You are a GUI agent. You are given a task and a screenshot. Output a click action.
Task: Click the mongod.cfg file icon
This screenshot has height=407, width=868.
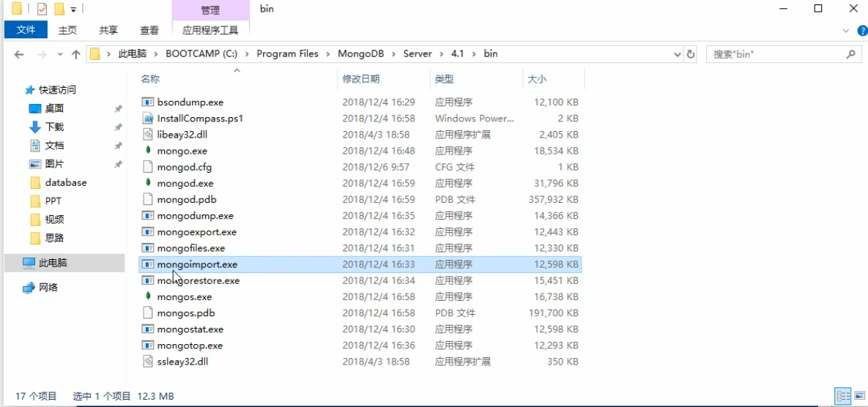[147, 167]
